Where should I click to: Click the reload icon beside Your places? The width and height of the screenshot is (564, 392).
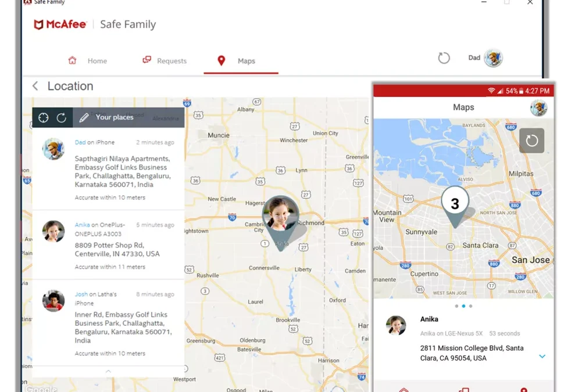click(61, 118)
